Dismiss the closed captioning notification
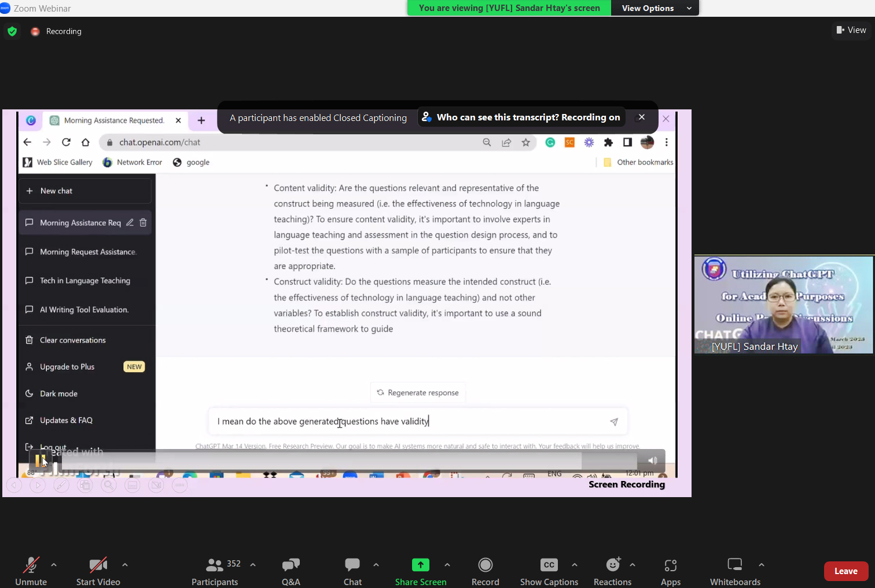Viewport: 875px width, 588px height. 641,117
